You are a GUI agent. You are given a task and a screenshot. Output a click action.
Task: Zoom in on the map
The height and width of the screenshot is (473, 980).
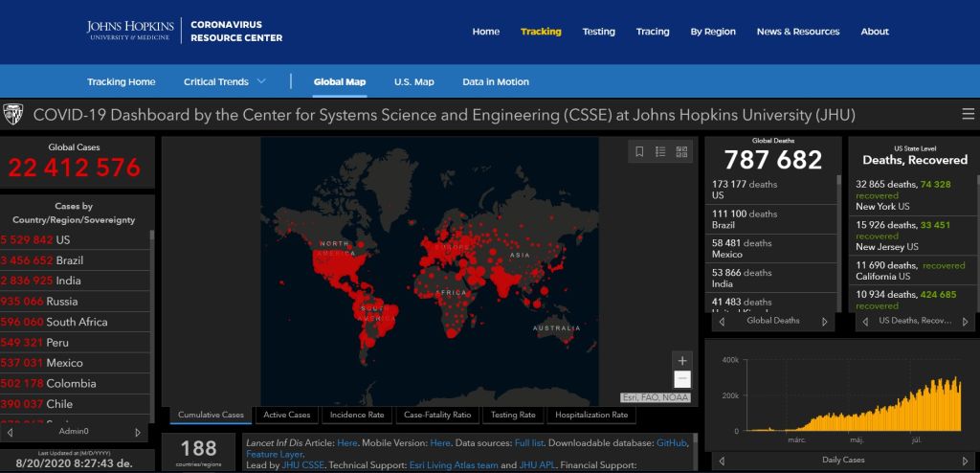pyautogui.click(x=682, y=360)
